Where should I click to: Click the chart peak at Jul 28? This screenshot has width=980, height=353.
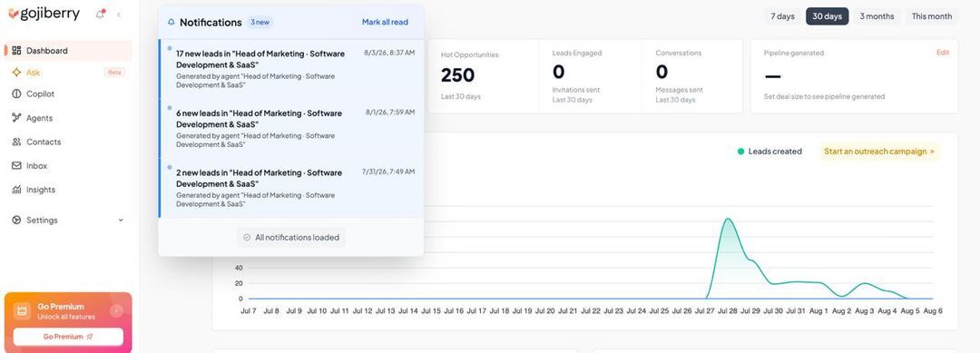[x=728, y=219]
